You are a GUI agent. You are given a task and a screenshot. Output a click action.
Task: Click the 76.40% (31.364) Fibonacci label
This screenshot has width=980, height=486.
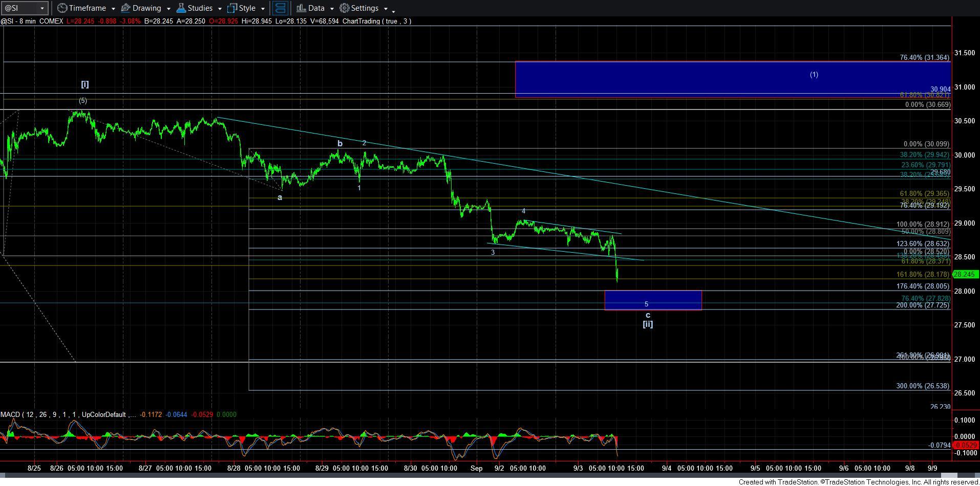(x=924, y=57)
